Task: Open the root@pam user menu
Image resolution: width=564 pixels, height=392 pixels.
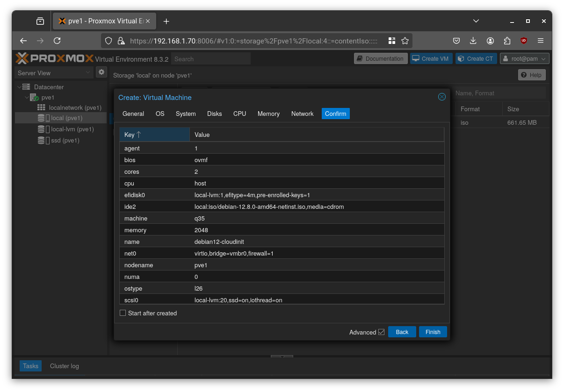Action: coord(524,58)
